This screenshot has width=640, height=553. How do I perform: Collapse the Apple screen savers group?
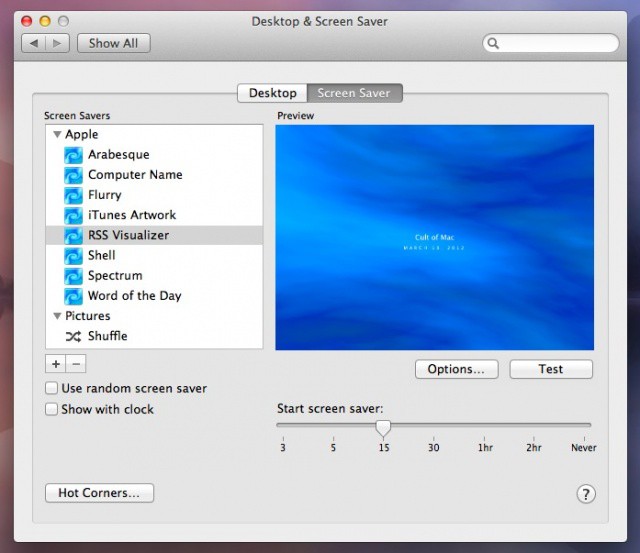point(57,135)
